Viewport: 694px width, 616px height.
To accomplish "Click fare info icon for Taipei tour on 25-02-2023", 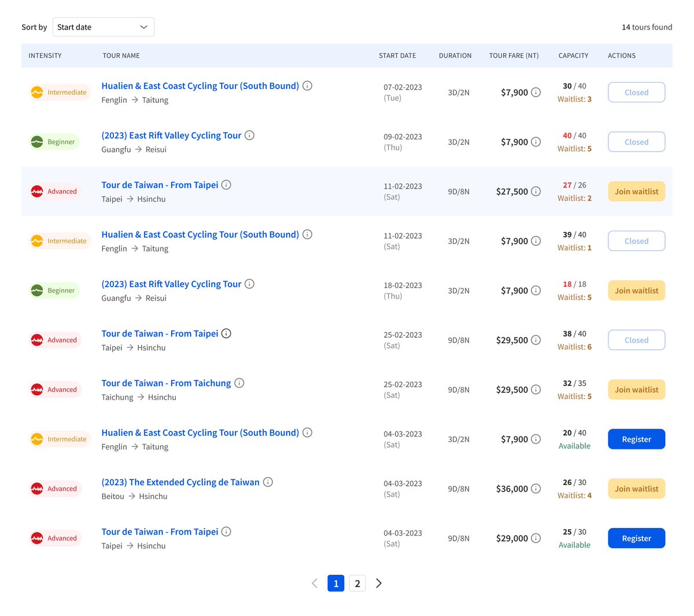I will coord(536,340).
